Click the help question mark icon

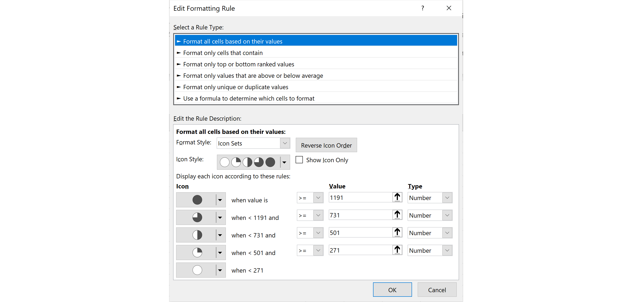(422, 8)
